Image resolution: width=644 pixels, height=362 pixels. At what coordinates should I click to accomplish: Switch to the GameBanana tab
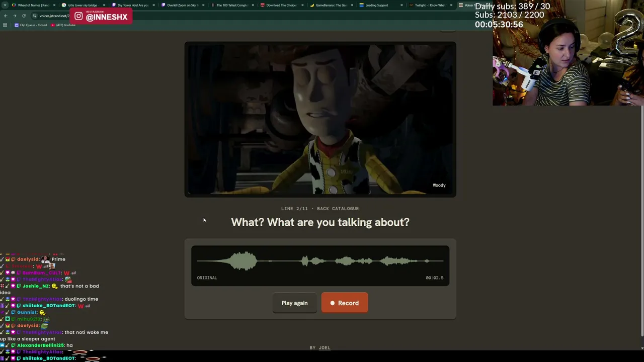click(331, 5)
